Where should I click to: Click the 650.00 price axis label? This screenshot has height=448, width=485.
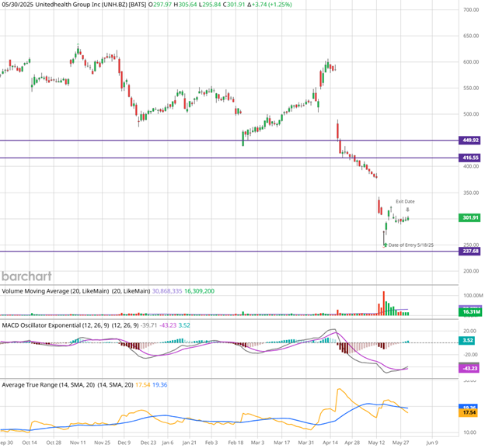click(471, 36)
